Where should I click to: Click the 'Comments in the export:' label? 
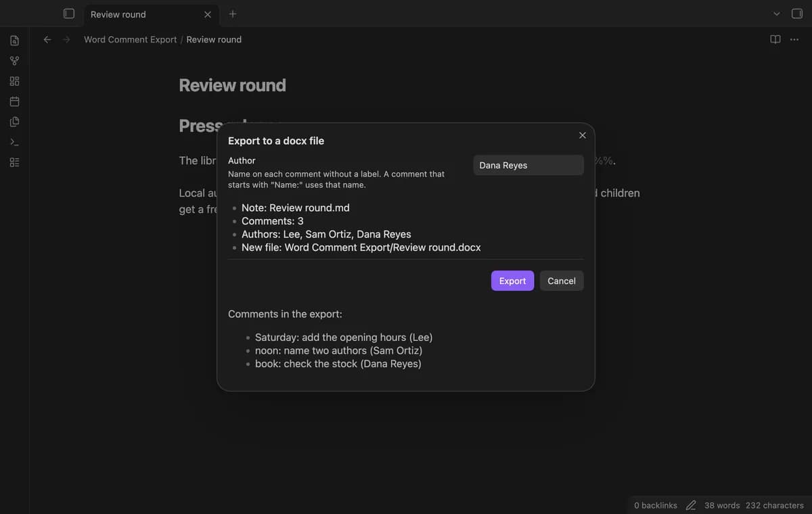click(x=285, y=314)
